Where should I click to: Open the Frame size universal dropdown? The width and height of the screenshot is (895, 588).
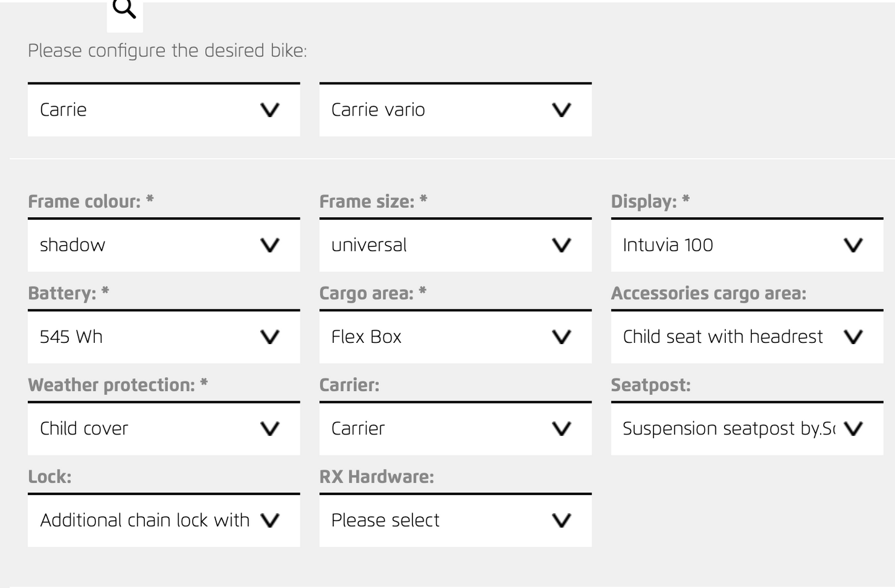click(x=455, y=246)
